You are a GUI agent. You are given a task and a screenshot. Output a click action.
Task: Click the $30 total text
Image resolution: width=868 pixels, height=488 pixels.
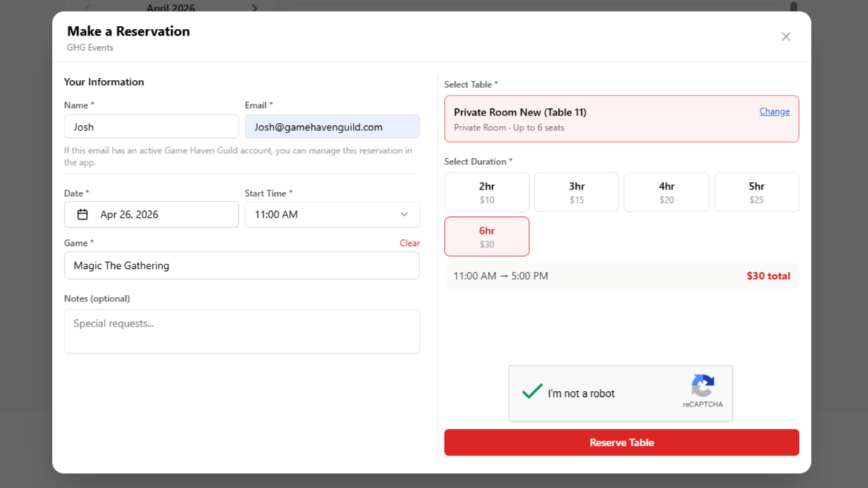tap(769, 276)
